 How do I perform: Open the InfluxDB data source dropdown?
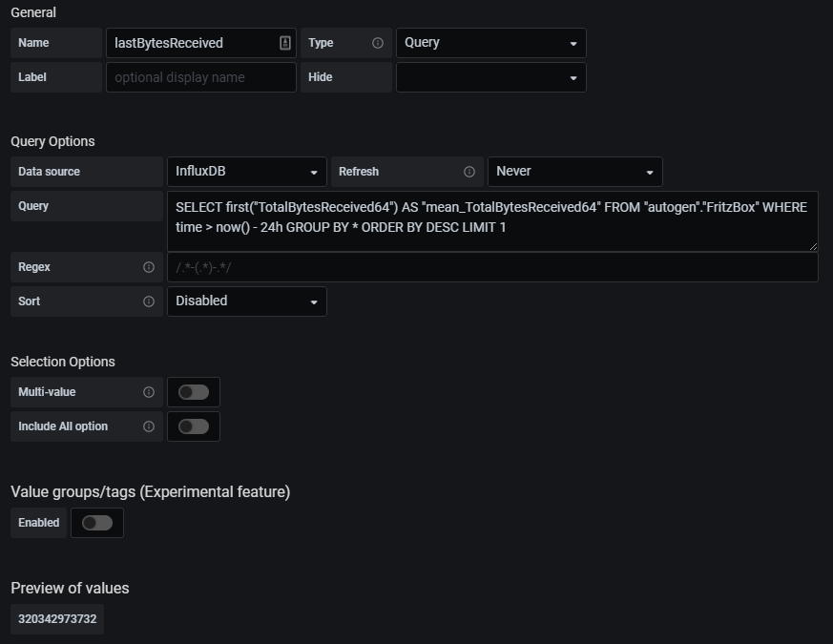point(247,172)
